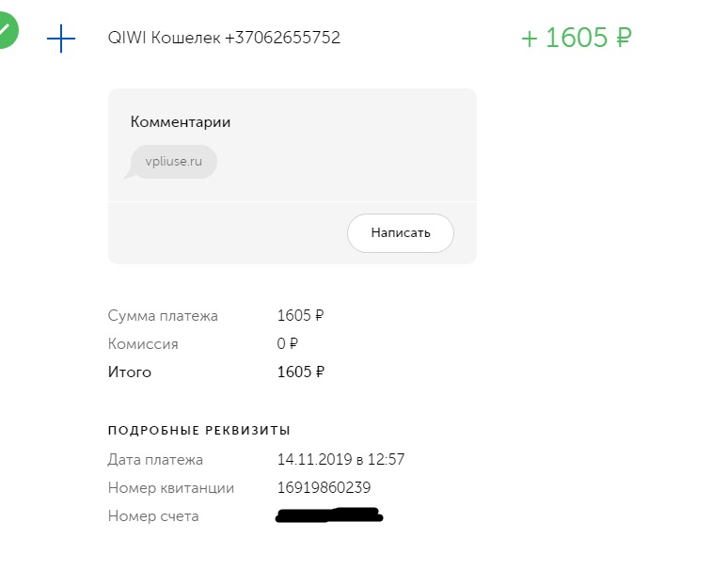Image resolution: width=728 pixels, height=570 pixels.
Task: Click the Комиссия label
Action: 143,344
